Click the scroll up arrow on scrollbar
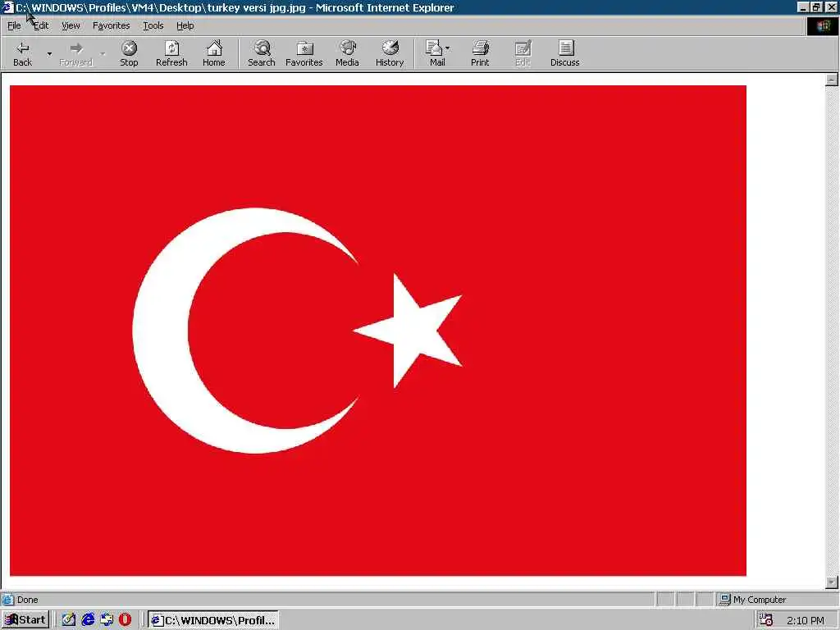 coord(832,80)
